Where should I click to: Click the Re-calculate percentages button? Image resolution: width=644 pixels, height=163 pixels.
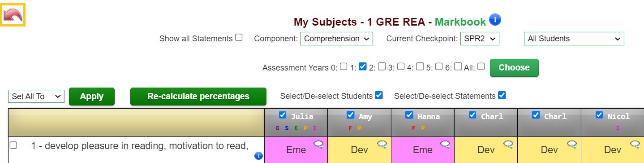(x=198, y=97)
